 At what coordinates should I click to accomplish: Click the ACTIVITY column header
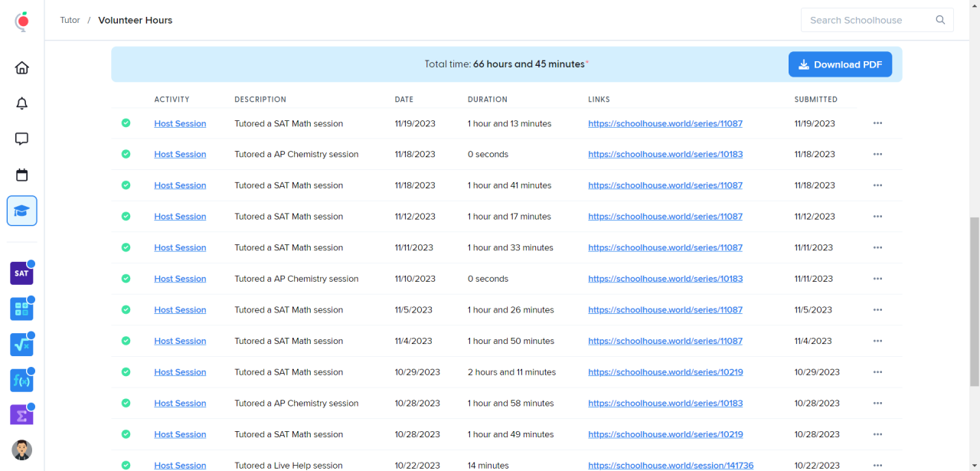171,100
